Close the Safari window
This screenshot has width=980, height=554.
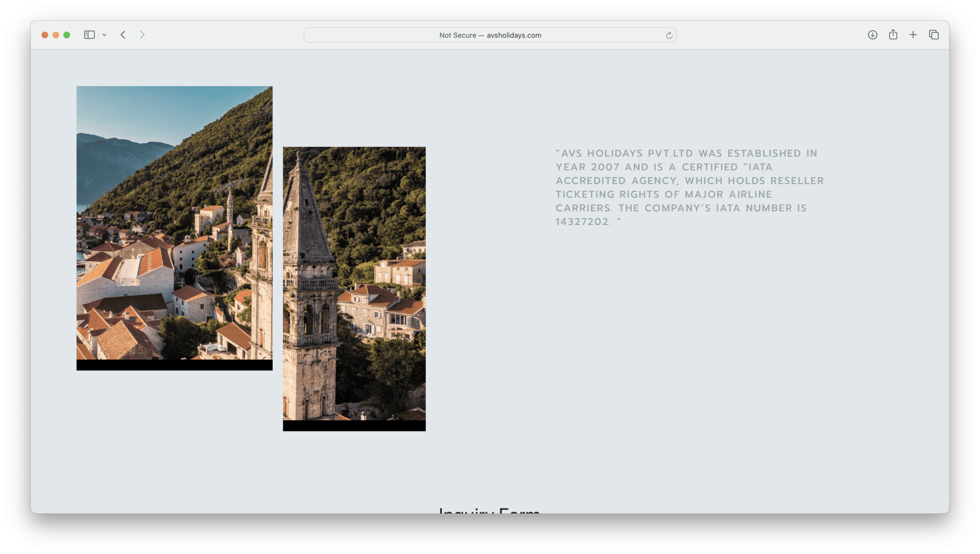[45, 35]
